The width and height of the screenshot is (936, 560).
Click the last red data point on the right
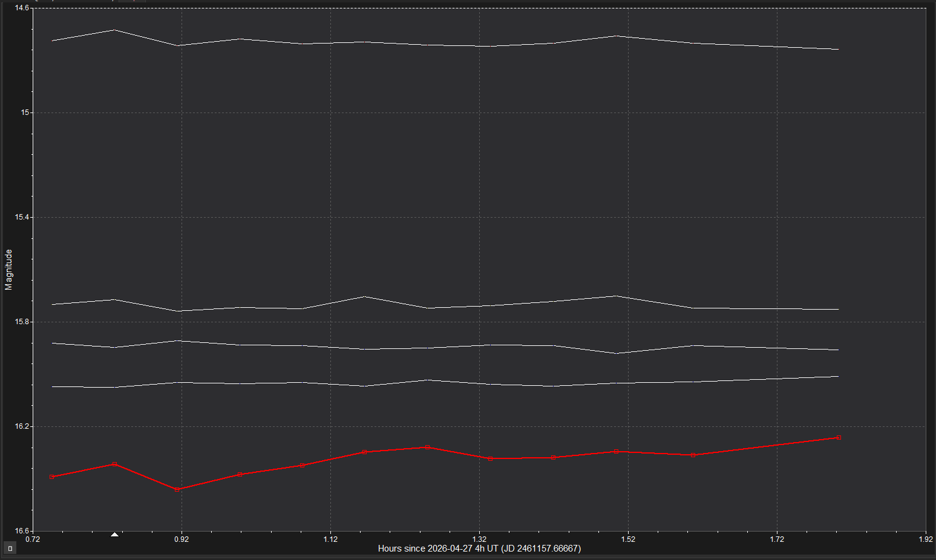click(838, 437)
